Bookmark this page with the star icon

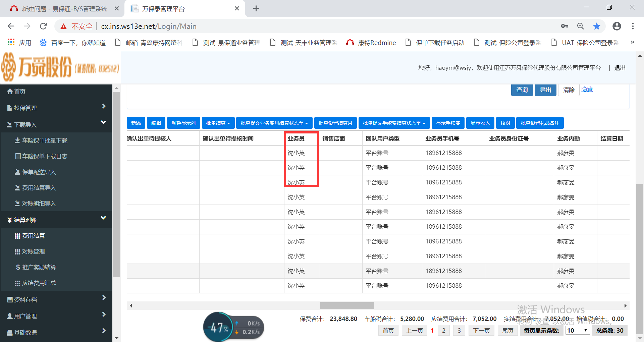coord(596,26)
